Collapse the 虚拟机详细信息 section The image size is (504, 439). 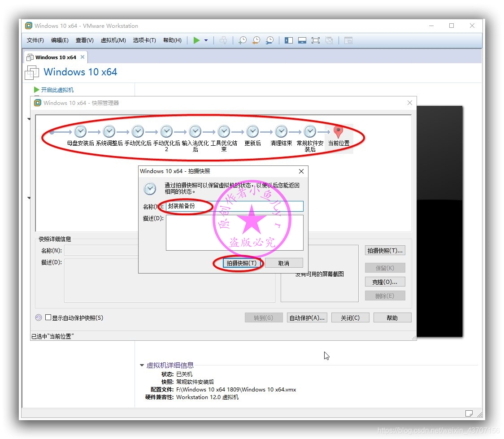tap(142, 365)
